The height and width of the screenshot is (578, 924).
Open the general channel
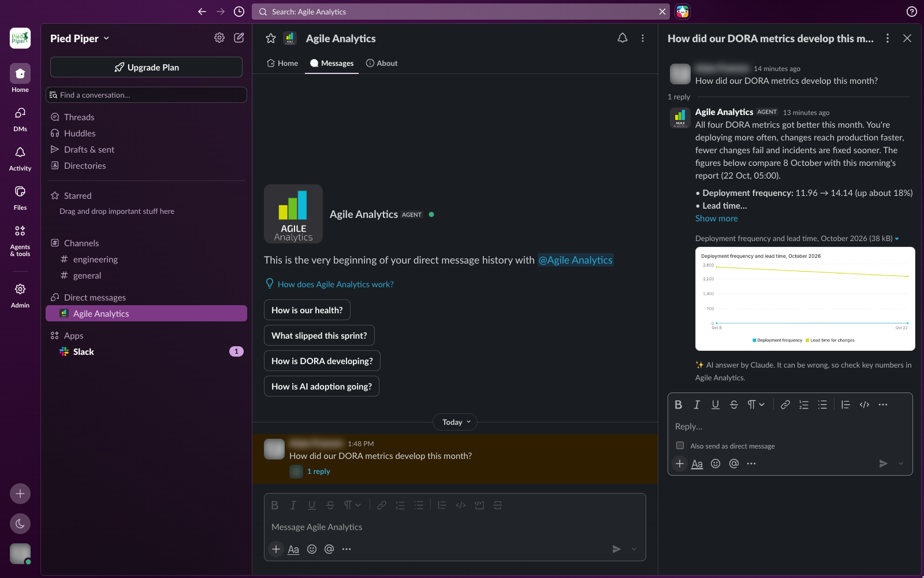[x=146, y=276]
